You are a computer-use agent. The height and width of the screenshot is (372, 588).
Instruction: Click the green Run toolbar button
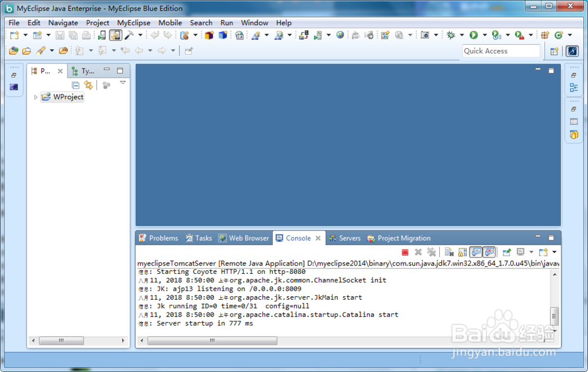pyautogui.click(x=473, y=35)
